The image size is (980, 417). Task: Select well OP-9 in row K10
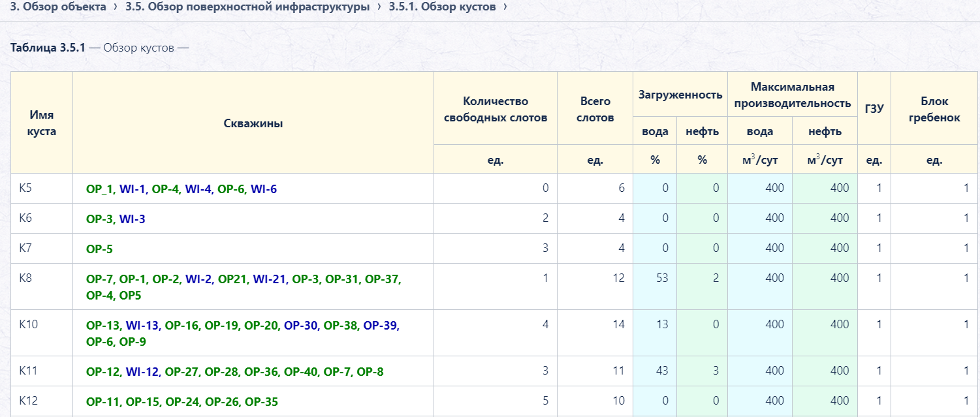click(x=133, y=342)
